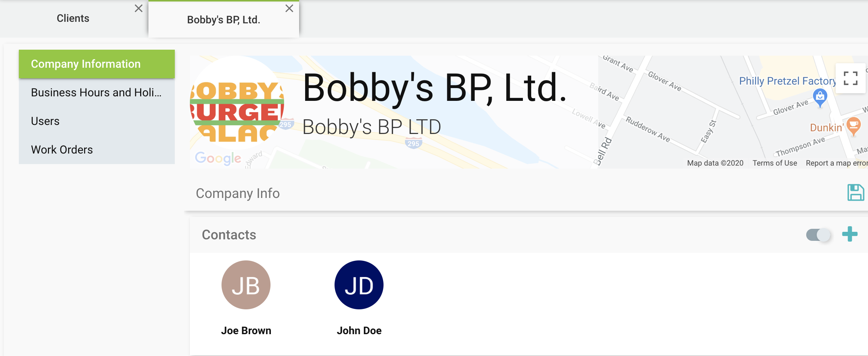
Task: Open Business Hours and Holidays section
Action: (97, 93)
